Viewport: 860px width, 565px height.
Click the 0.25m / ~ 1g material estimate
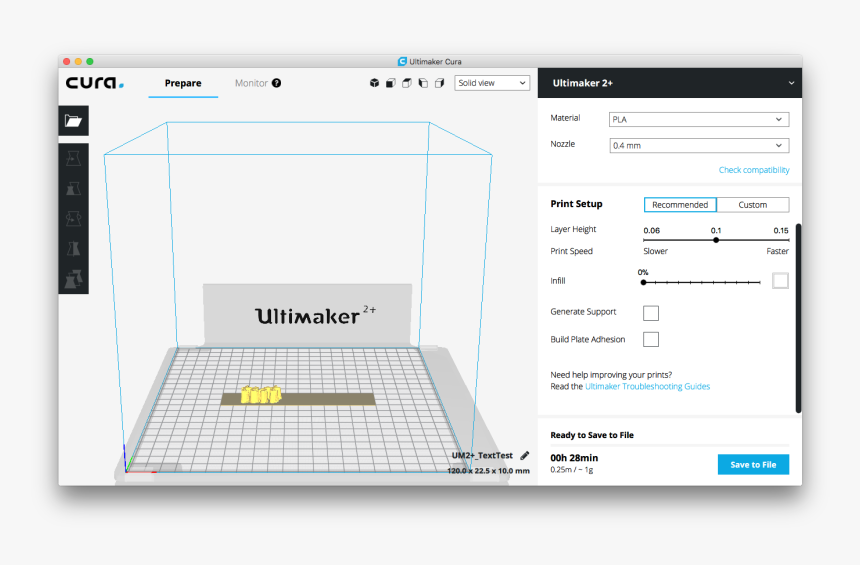tap(572, 470)
